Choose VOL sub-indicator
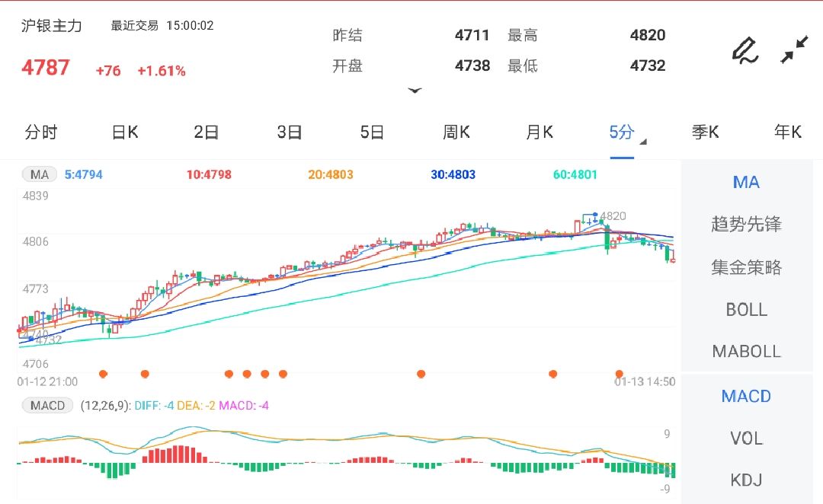The width and height of the screenshot is (823, 504). click(746, 438)
